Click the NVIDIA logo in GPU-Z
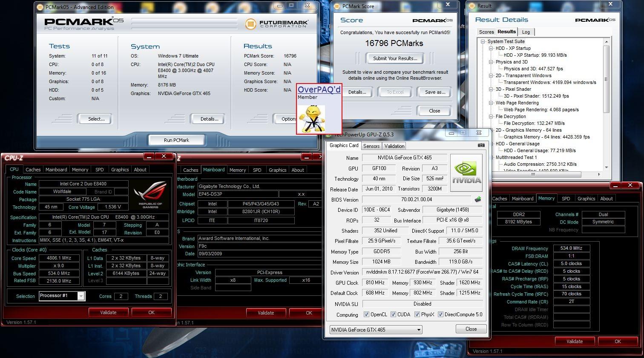This screenshot has height=358, width=644. 466,173
